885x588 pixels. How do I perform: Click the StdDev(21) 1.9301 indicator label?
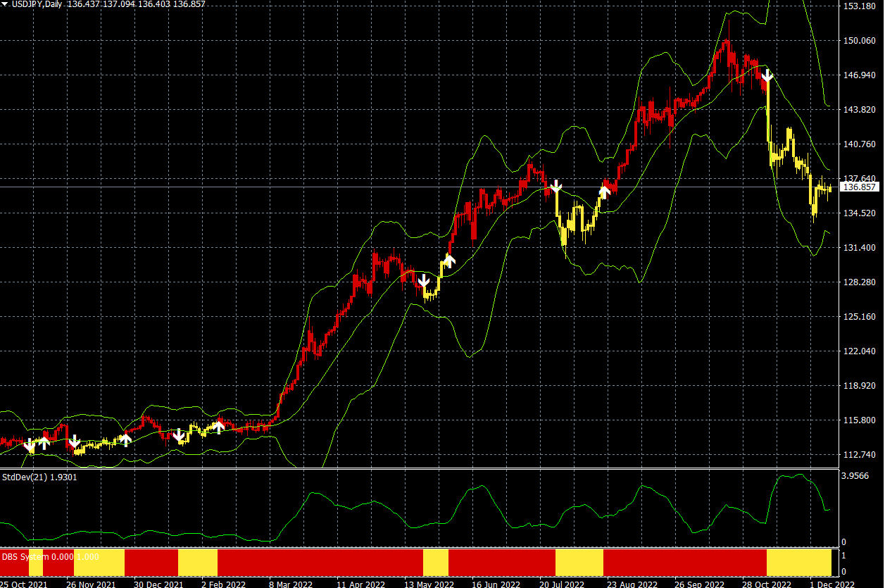39,477
